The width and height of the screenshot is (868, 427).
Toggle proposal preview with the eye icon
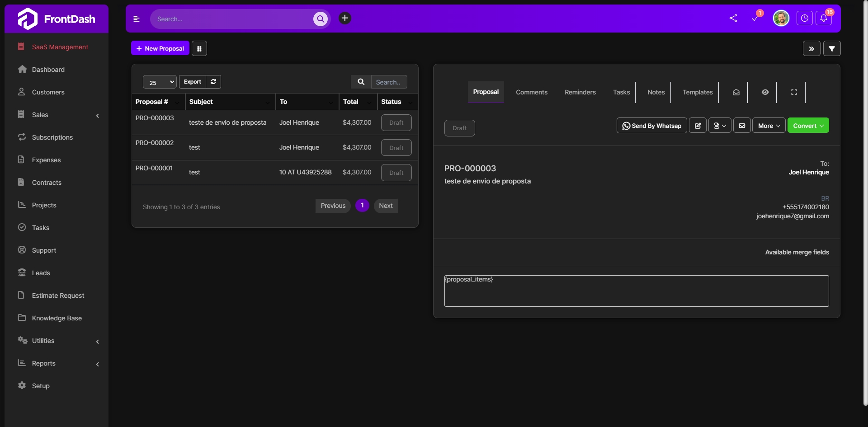[765, 92]
